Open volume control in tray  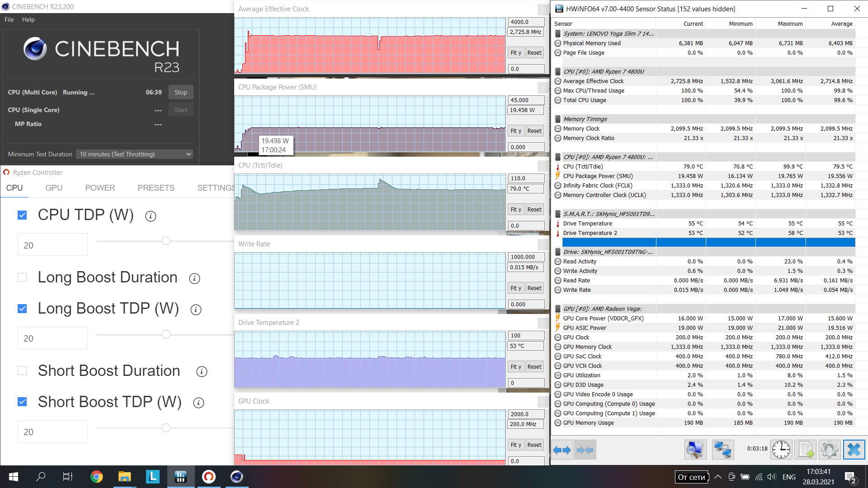point(772,477)
